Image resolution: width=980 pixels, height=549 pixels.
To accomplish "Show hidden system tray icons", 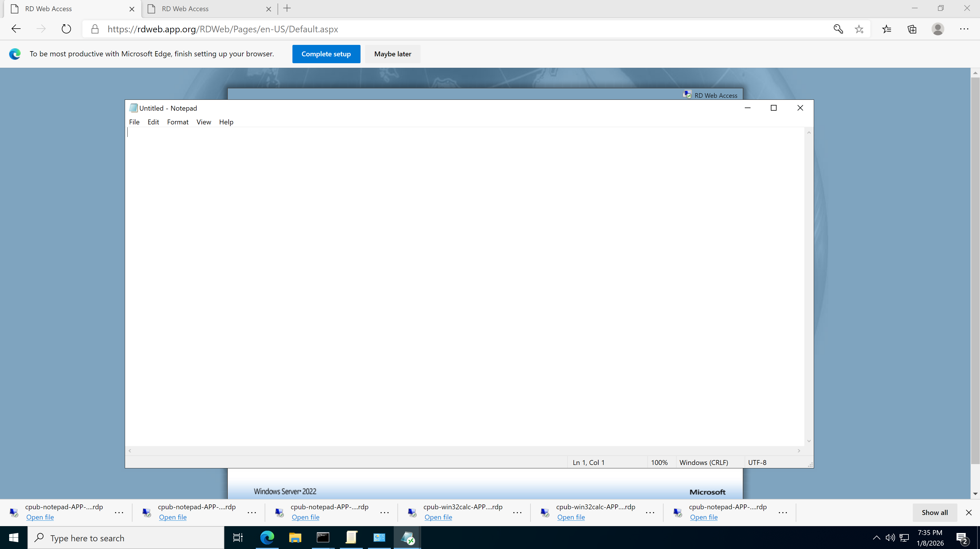I will point(876,538).
